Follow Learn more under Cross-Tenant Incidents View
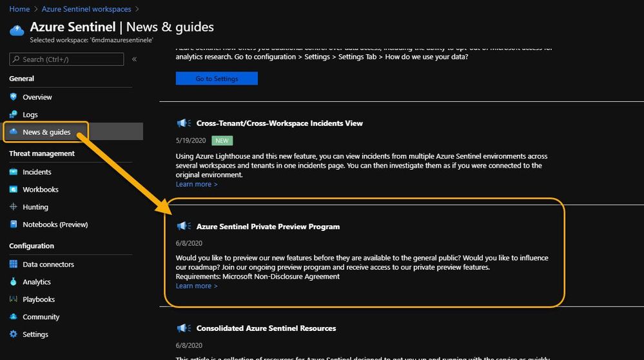The height and width of the screenshot is (360, 644). point(197,184)
